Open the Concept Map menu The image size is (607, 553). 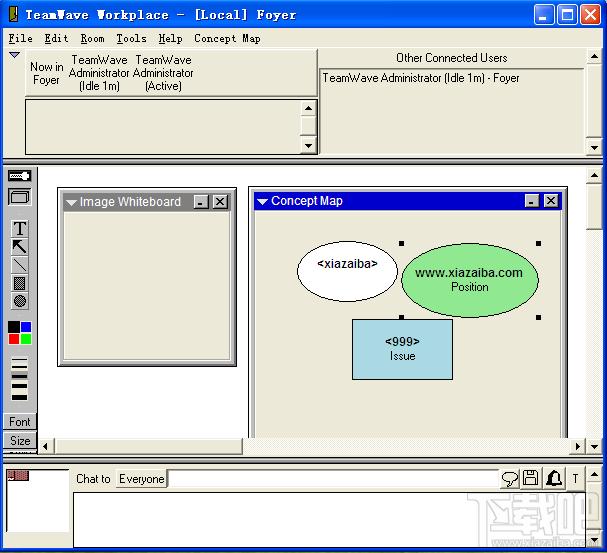click(227, 38)
